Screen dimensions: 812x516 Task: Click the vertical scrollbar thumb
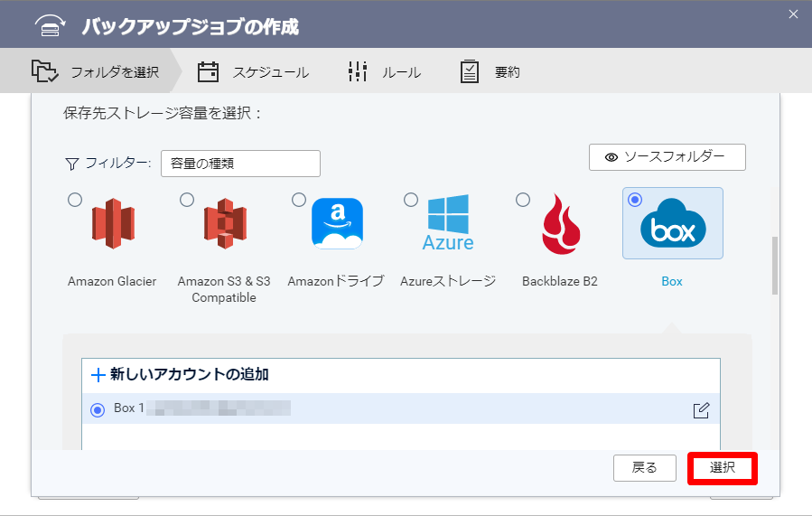coord(775,266)
